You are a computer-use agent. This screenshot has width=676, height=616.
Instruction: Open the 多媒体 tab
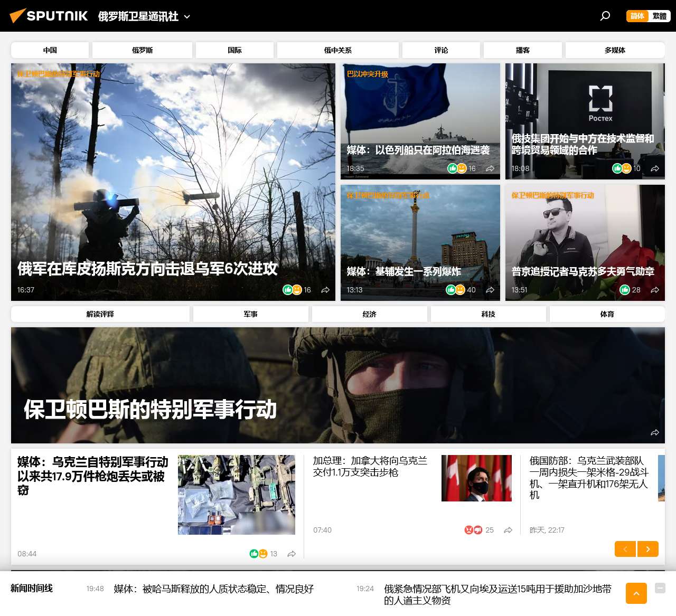pyautogui.click(x=614, y=50)
